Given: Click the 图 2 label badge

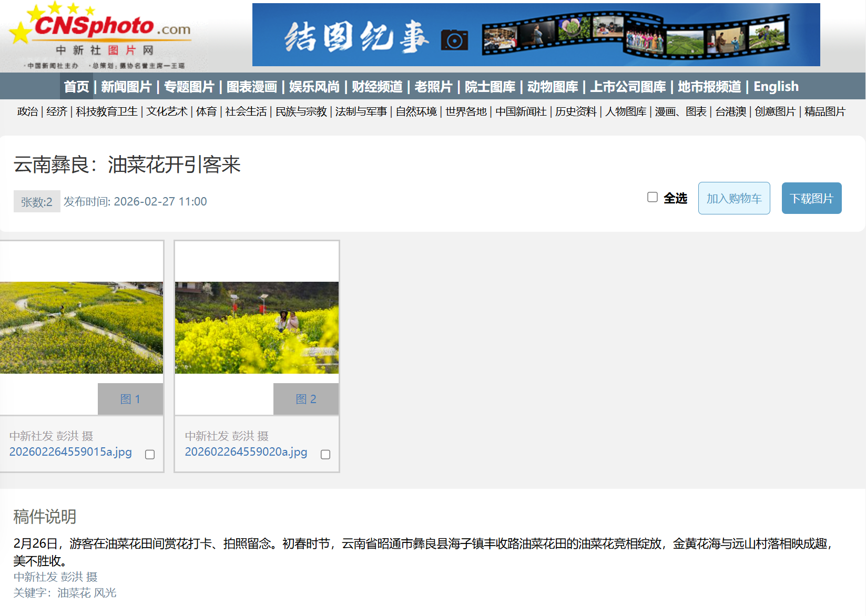Looking at the screenshot, I should pyautogui.click(x=306, y=399).
